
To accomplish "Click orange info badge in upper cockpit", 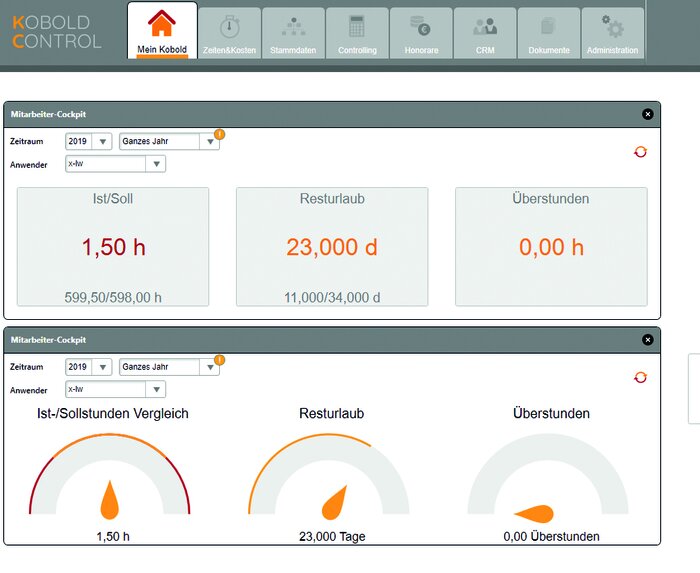I will click(219, 134).
